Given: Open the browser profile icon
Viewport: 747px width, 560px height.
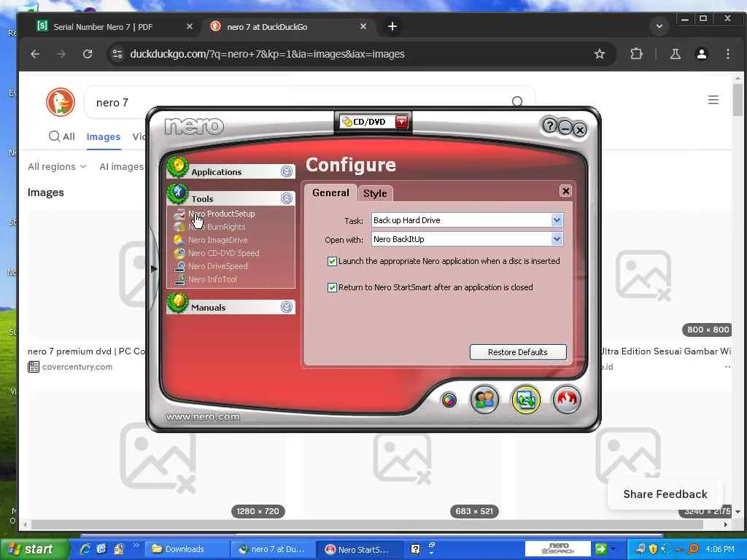Looking at the screenshot, I should pyautogui.click(x=701, y=54).
